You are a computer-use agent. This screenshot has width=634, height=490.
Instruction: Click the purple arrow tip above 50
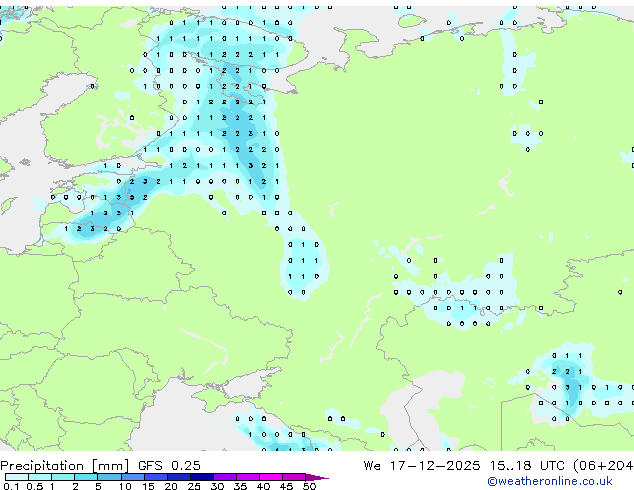317,477
